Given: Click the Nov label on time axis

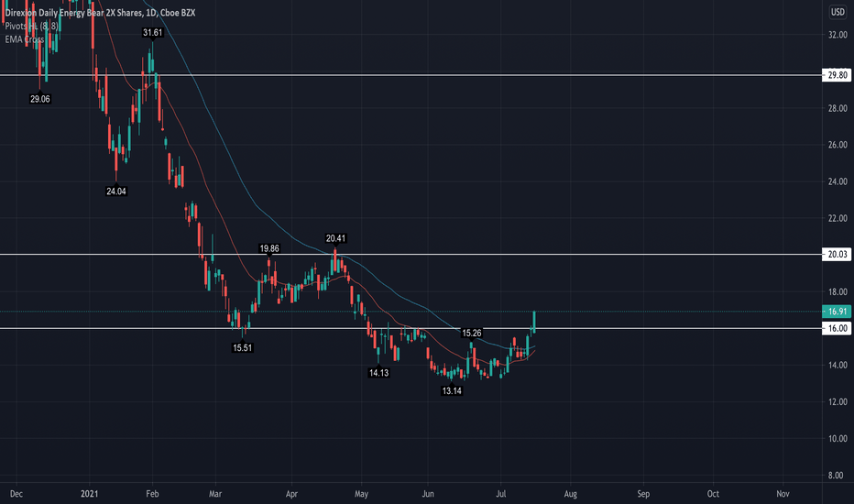Looking at the screenshot, I should (783, 494).
